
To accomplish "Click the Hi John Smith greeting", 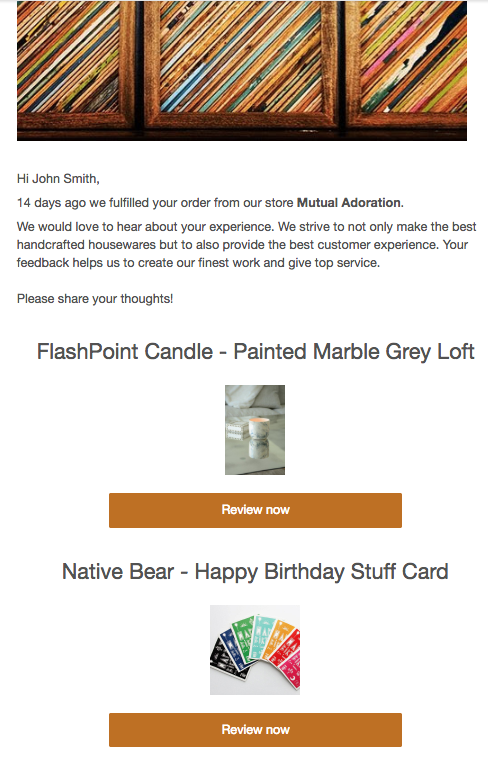I will click(x=58, y=179).
